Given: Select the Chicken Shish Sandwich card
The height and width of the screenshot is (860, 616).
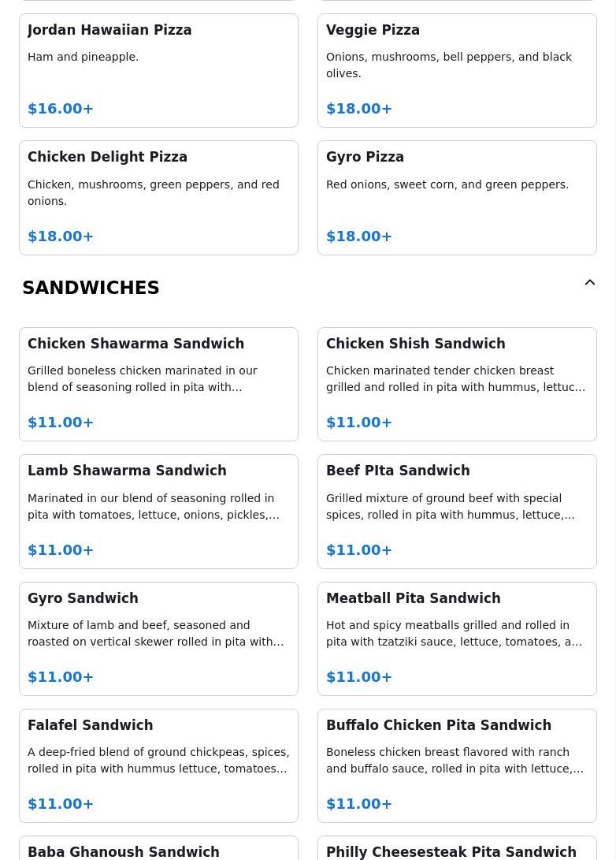Looking at the screenshot, I should point(457,385).
